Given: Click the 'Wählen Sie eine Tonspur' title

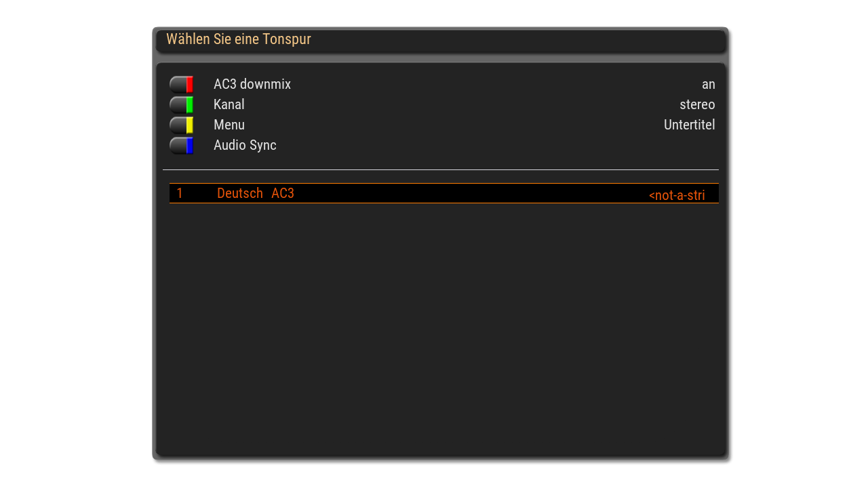Looking at the screenshot, I should coord(238,39).
